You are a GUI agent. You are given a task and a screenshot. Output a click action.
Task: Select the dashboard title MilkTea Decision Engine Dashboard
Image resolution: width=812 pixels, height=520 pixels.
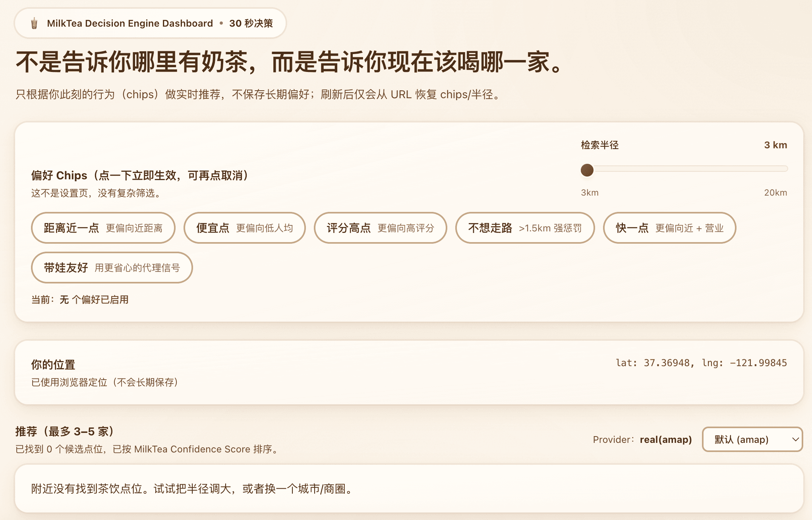[x=130, y=23]
